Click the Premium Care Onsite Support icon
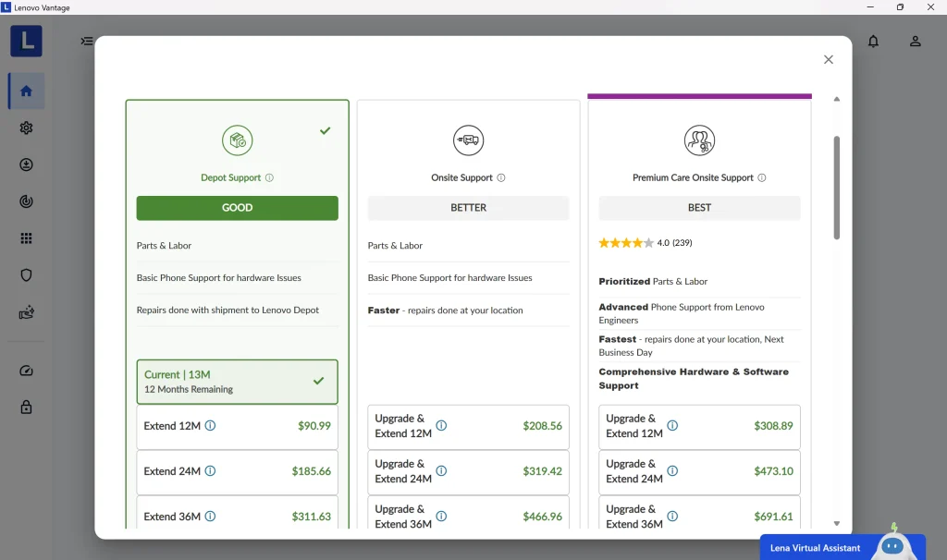This screenshot has width=947, height=560. [699, 140]
